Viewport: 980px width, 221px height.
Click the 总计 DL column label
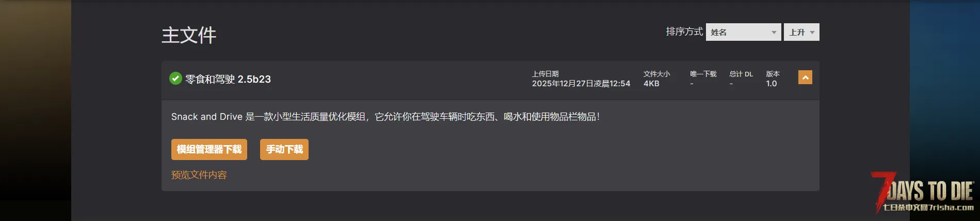click(x=741, y=74)
